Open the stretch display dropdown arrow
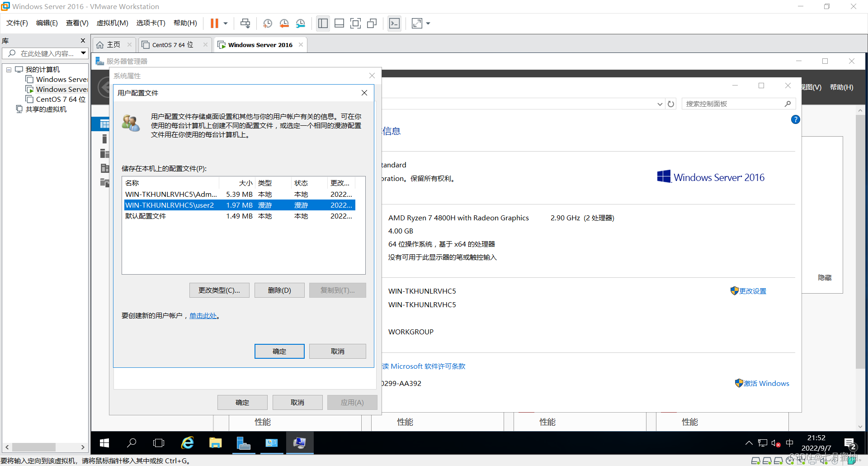Viewport: 868px width, 466px height. pos(428,23)
